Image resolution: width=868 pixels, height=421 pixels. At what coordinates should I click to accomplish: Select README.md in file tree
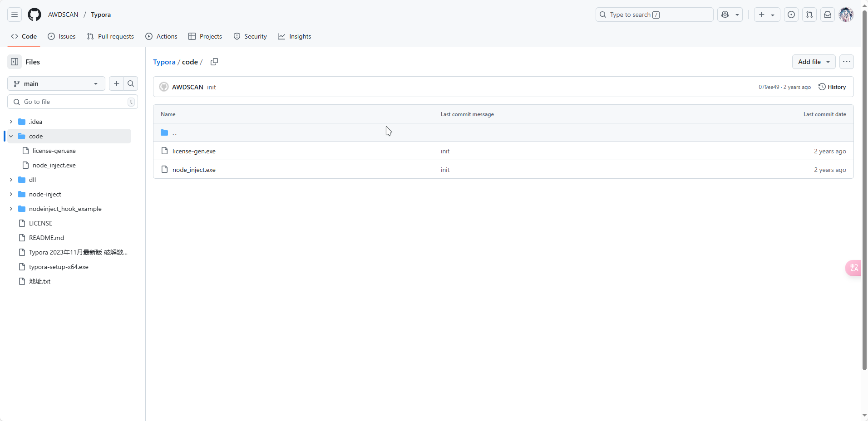(46, 238)
